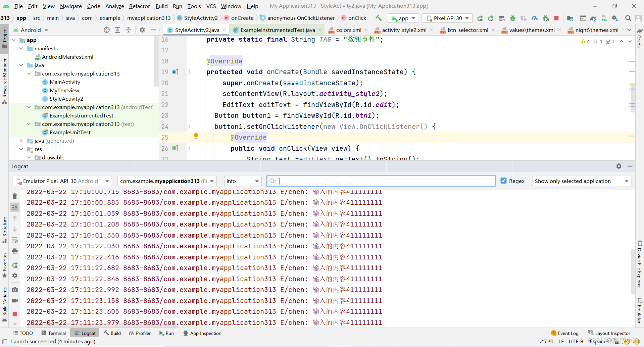Expand the java (generated) folder
The image size is (644, 347).
21,141
